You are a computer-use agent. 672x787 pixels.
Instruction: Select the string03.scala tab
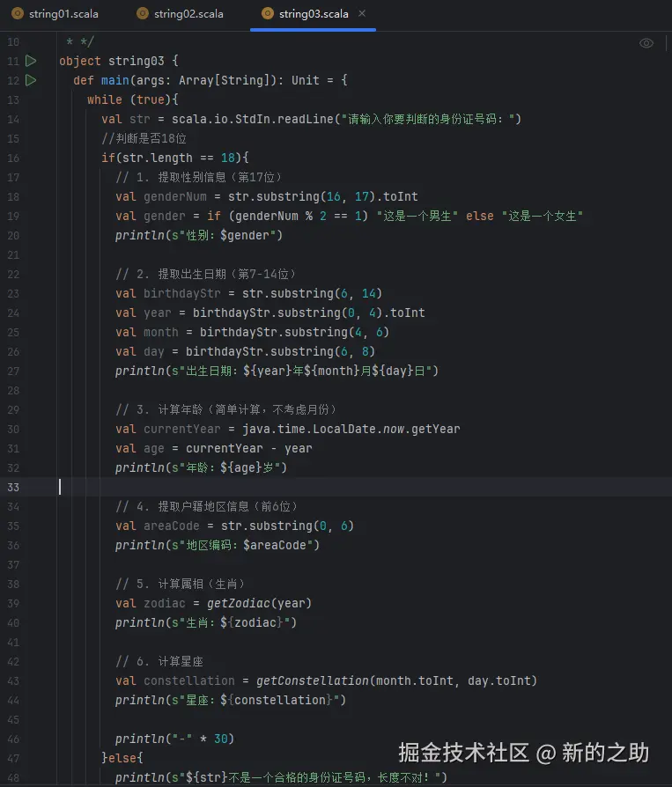[314, 14]
